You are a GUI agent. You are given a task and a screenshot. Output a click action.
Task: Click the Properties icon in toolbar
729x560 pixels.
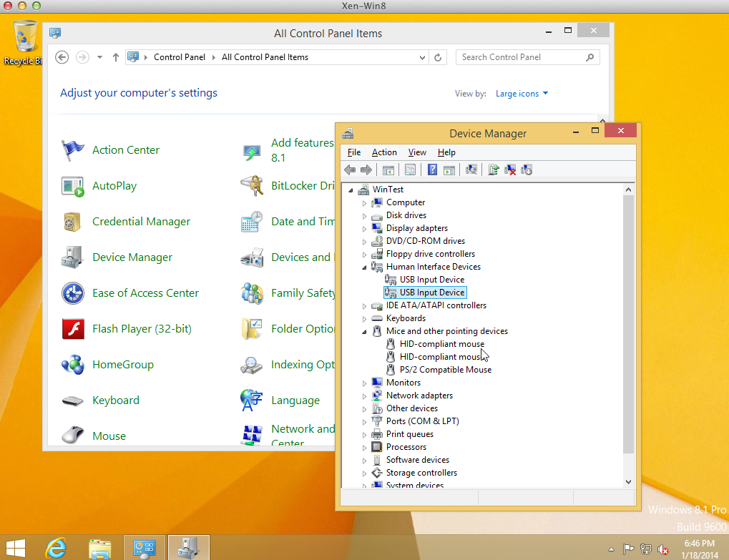tap(410, 170)
